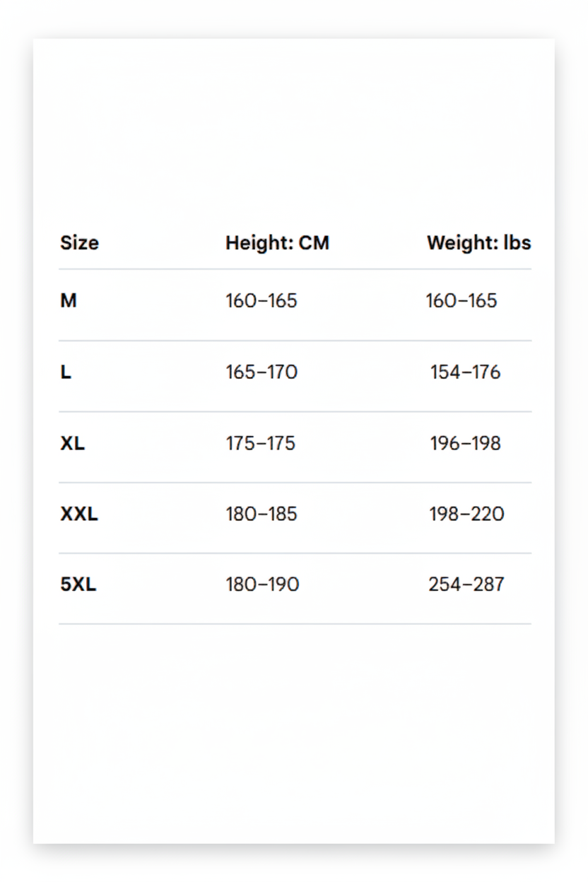The height and width of the screenshot is (882, 588).
Task: Select the XXL size row label
Action: [79, 514]
